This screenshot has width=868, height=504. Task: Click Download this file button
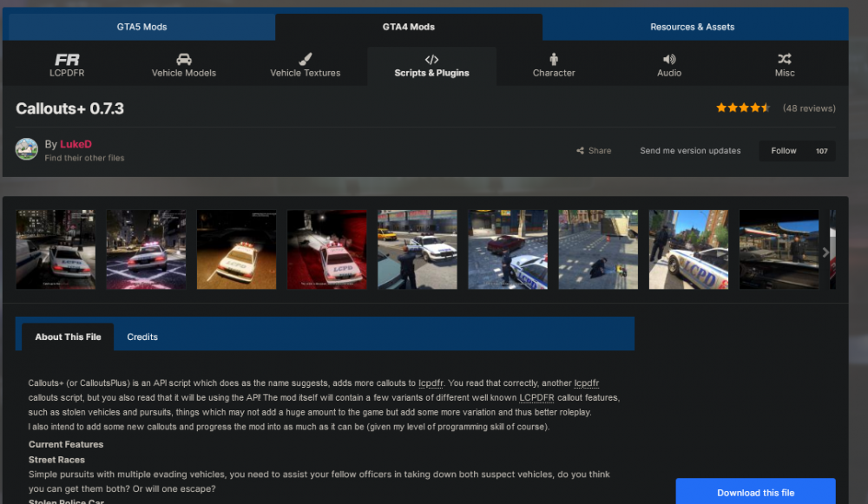pos(756,492)
